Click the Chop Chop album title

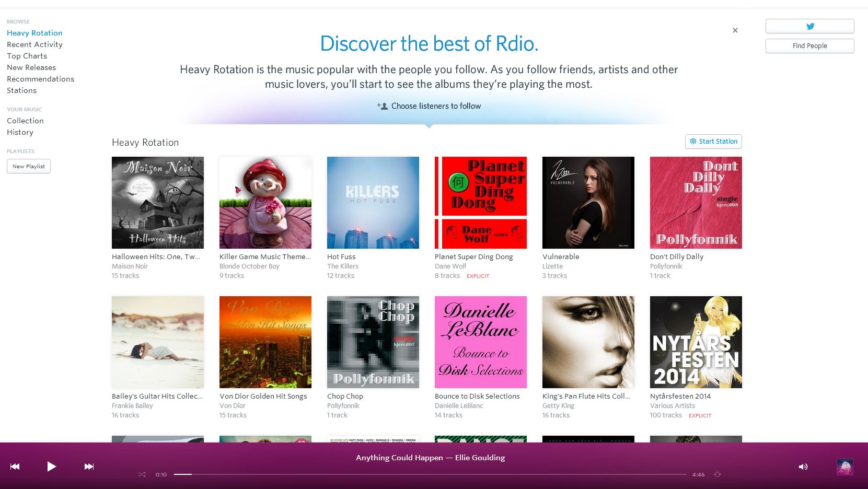tap(345, 396)
